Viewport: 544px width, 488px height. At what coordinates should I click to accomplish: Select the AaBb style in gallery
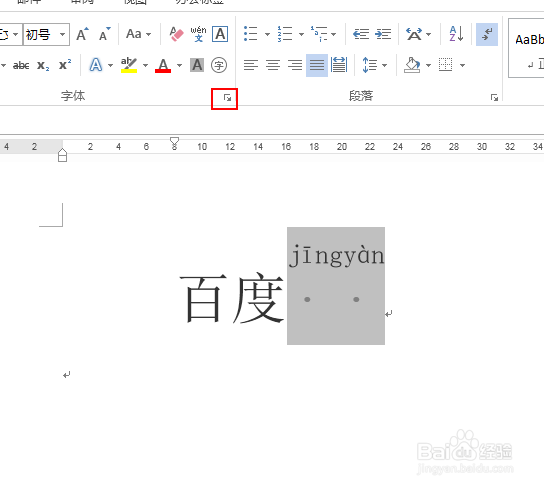pos(527,48)
